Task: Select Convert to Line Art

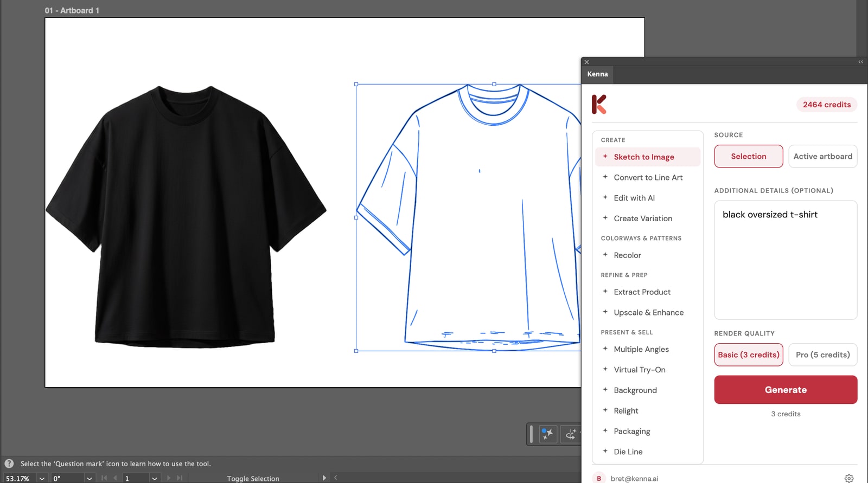Action: [x=648, y=177]
